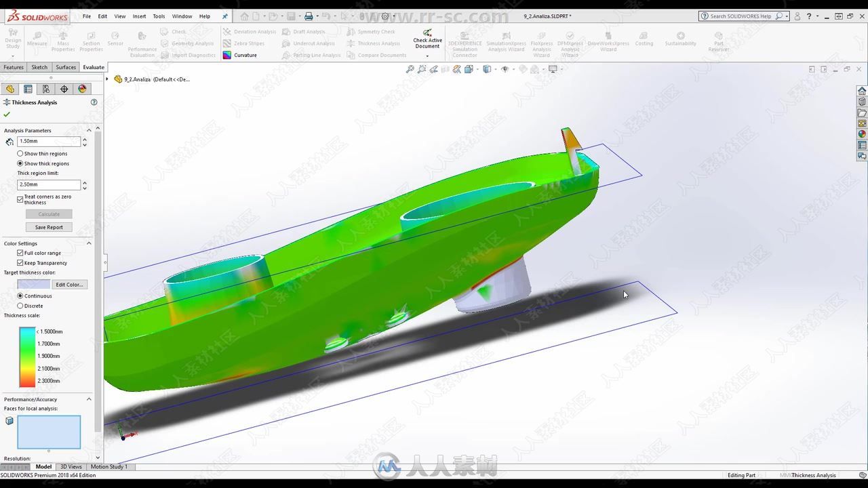Open the Options gear icon
Viewport: 868px width, 488px height.
(385, 16)
